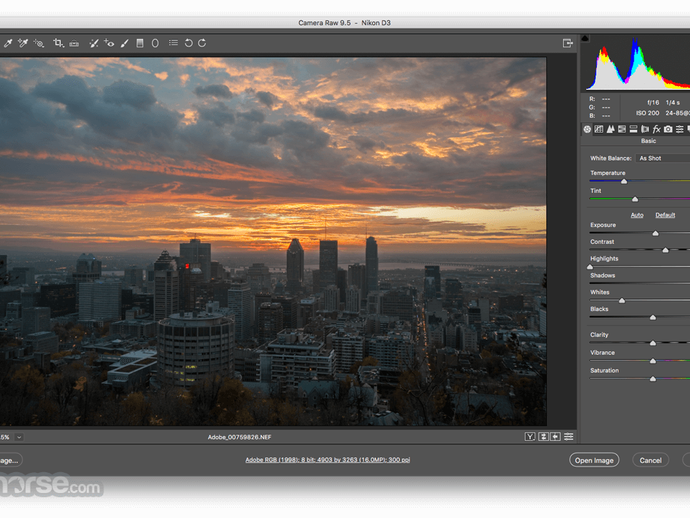This screenshot has height=518, width=690.
Task: Click the Open Image button
Action: pyautogui.click(x=594, y=460)
